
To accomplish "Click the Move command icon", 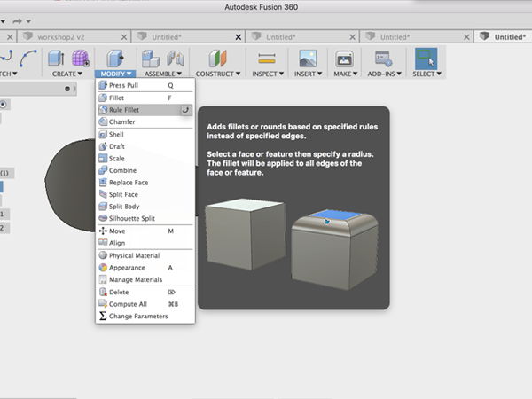I will coord(103,231).
